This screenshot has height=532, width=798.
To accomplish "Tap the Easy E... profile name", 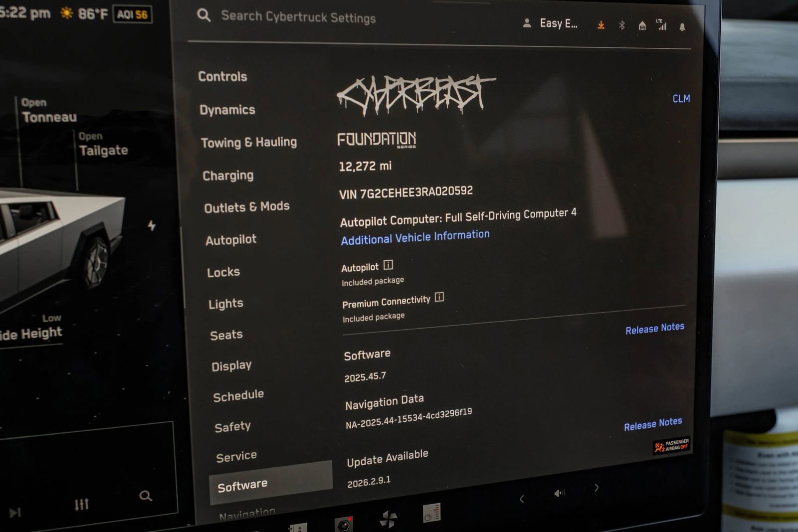I will tap(559, 23).
